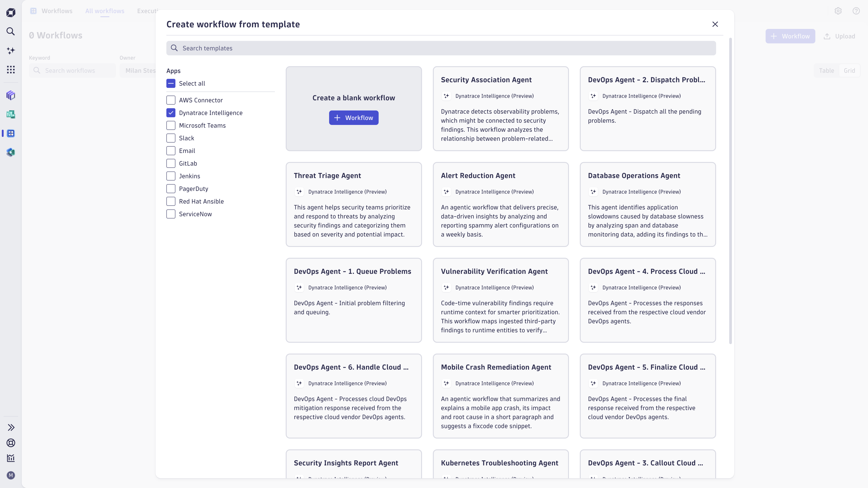Check the Red Hat Ansible filter
The image size is (868, 488).
coord(171,201)
